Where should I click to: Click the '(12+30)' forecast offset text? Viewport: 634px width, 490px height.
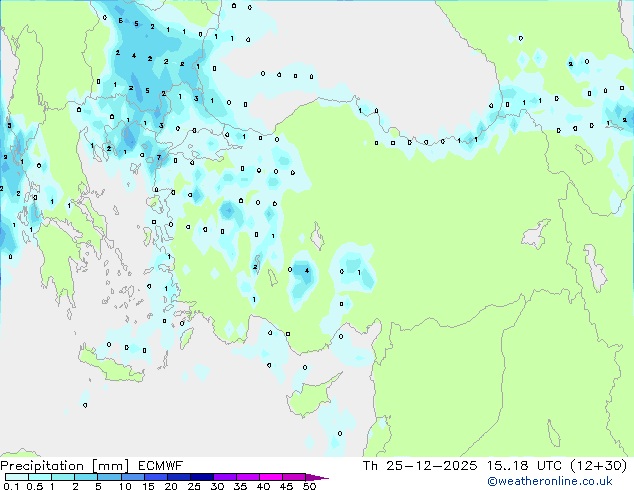pos(599,466)
